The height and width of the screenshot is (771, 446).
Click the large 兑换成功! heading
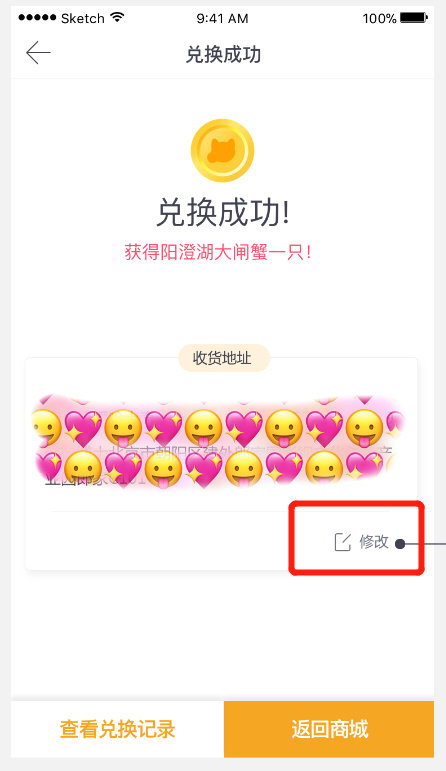tap(223, 213)
